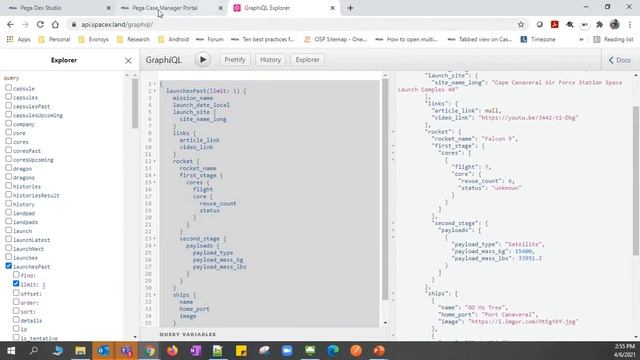This screenshot has width=640, height=360.
Task: Enable the capsulesPast field
Action: (x=9, y=106)
